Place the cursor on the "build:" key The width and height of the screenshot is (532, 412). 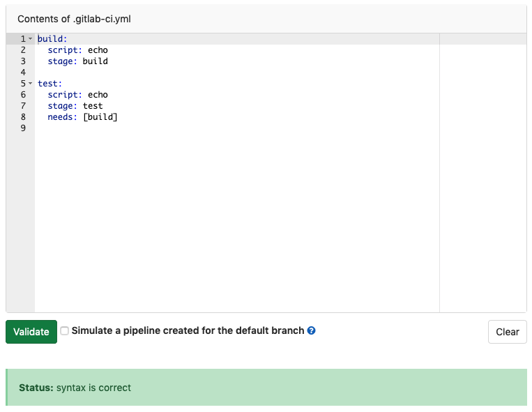point(52,39)
